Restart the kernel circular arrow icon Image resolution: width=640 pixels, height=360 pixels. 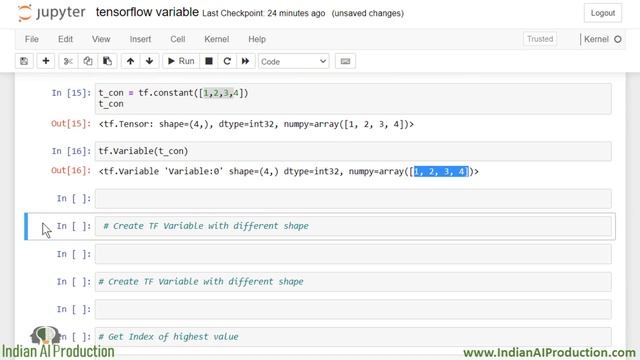coord(227,61)
